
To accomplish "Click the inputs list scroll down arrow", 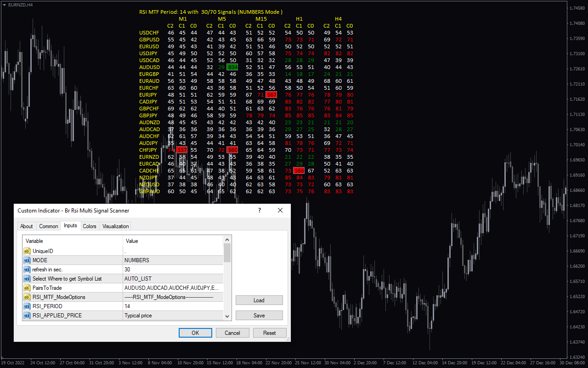I will [x=227, y=316].
